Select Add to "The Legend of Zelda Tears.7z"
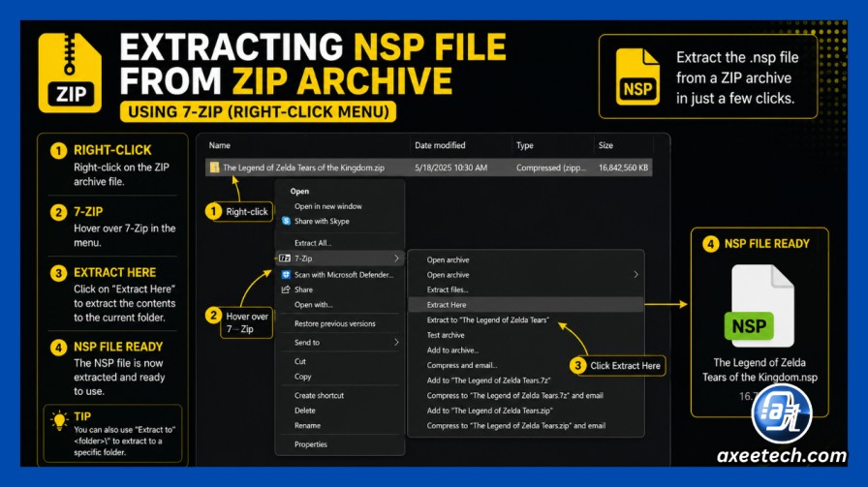This screenshot has height=487, width=868. (488, 380)
